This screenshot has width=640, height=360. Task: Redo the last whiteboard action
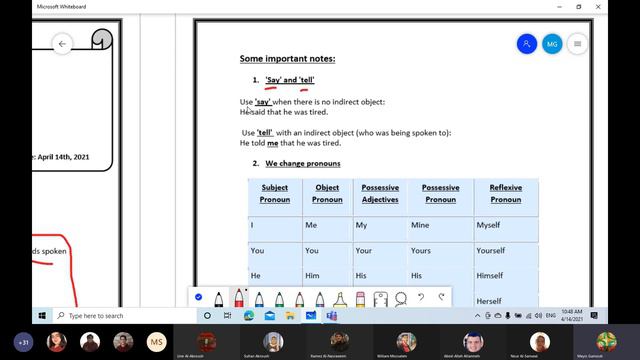coord(441,297)
